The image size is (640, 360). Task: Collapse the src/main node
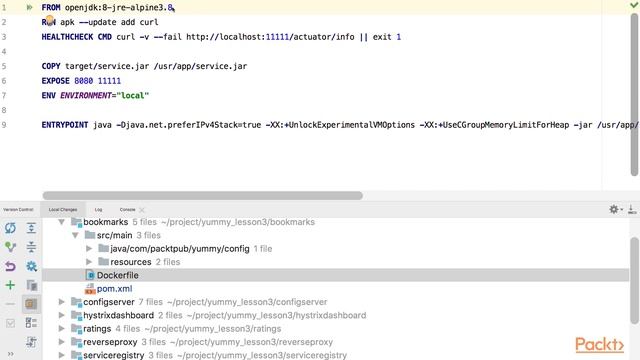point(75,235)
